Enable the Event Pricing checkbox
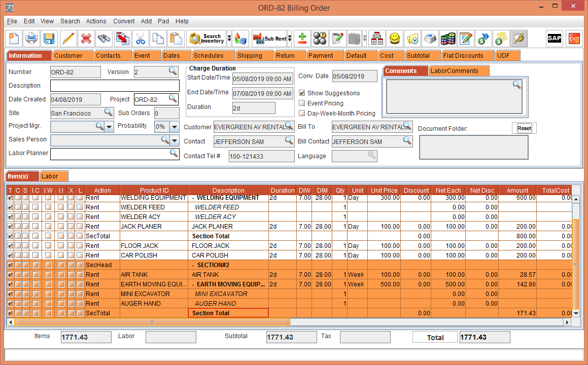The height and width of the screenshot is (365, 588). click(302, 103)
